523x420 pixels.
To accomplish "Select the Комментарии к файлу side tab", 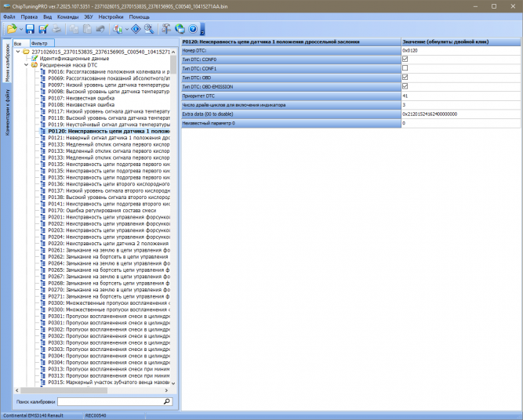I will [7, 112].
